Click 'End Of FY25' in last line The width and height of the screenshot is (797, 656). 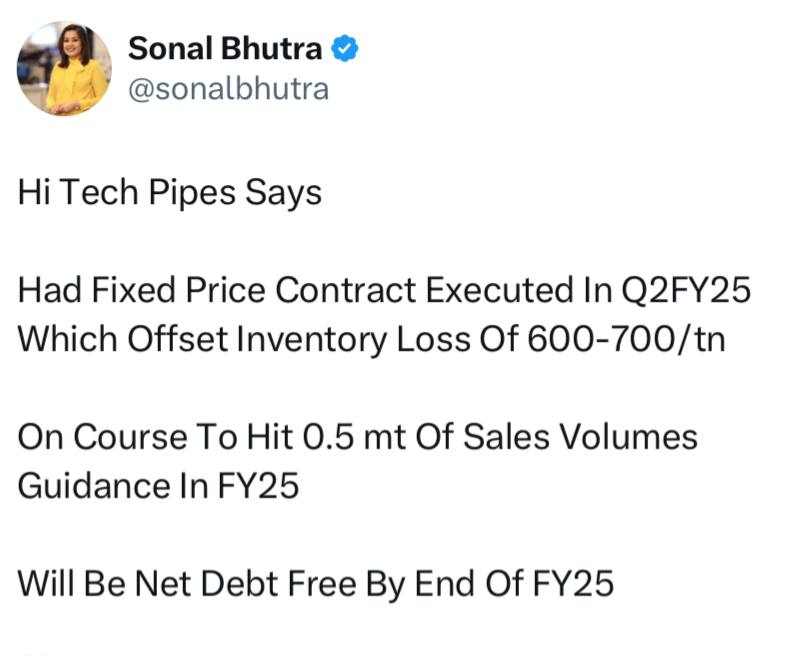point(514,583)
